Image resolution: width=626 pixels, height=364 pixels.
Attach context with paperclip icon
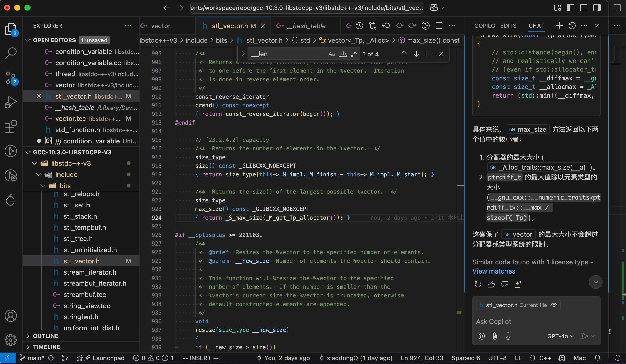[x=495, y=336]
